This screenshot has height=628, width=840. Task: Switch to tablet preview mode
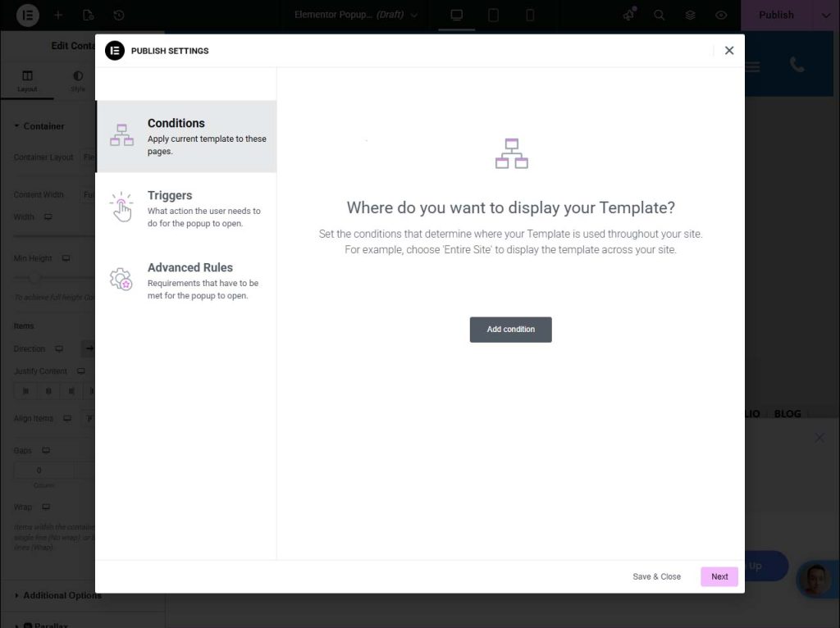[493, 15]
